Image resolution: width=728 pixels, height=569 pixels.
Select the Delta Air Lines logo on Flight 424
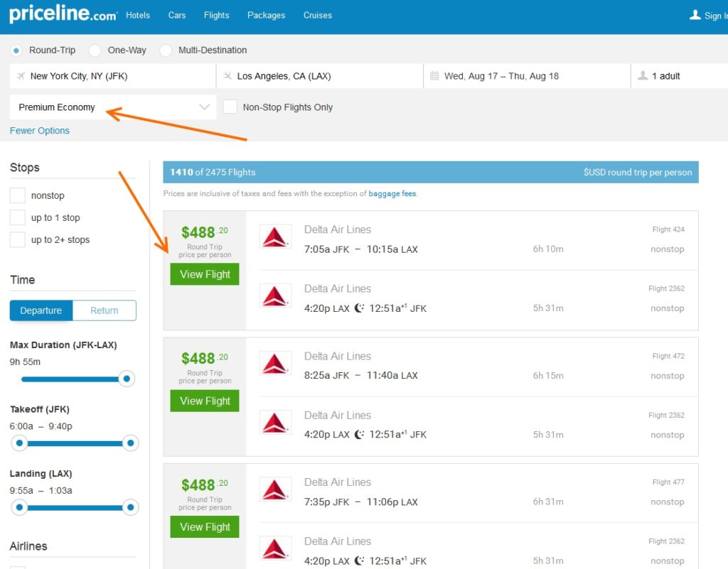[275, 235]
